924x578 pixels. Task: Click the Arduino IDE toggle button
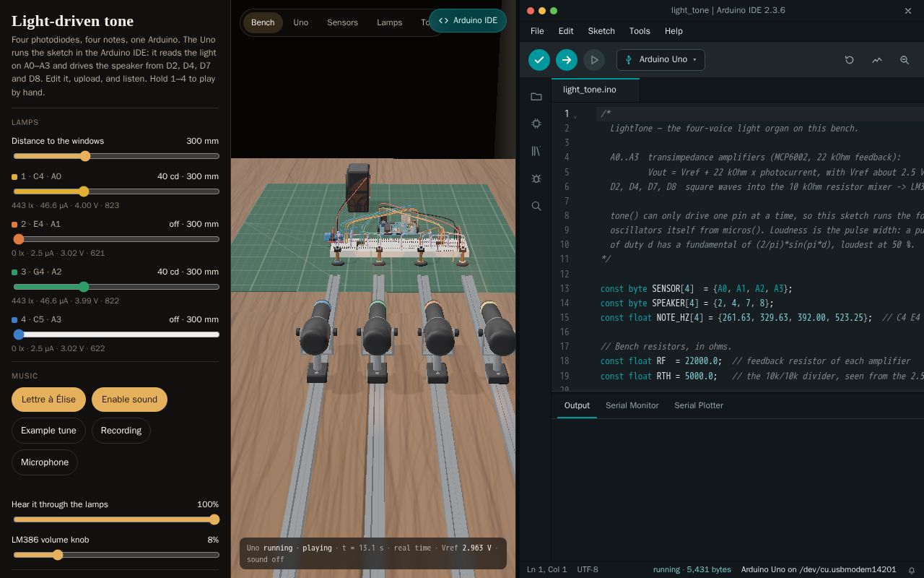468,20
